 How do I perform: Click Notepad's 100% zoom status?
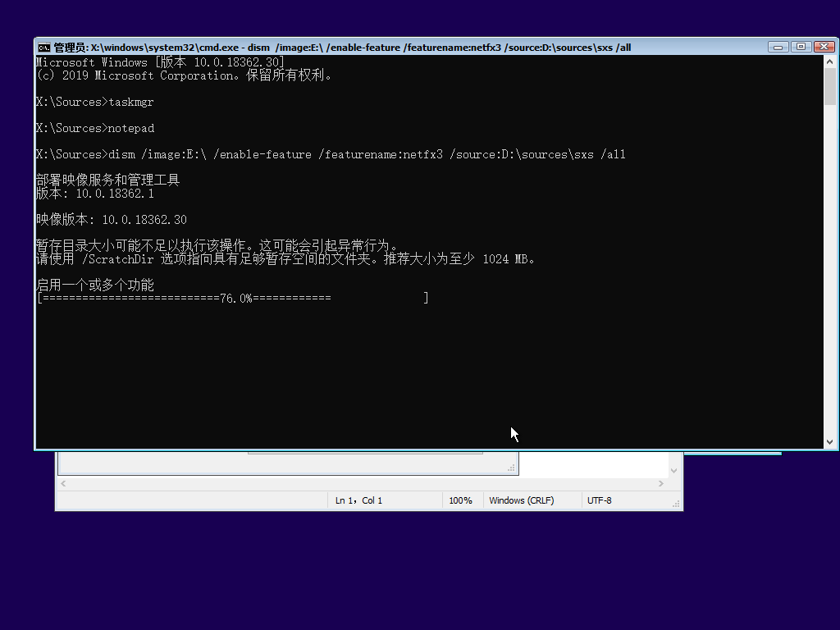tap(461, 500)
